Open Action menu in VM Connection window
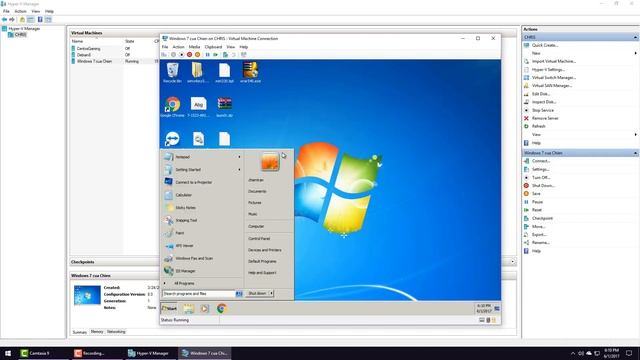 tap(178, 47)
